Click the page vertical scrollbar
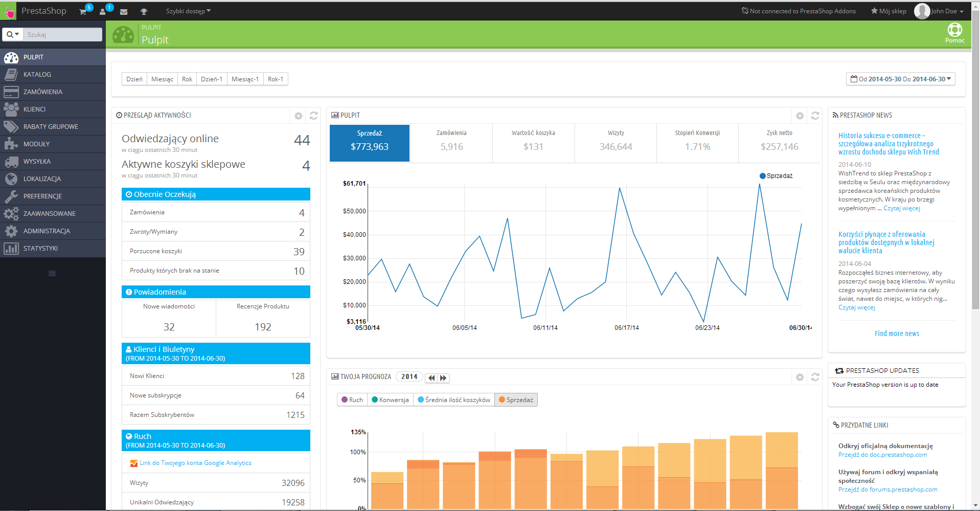 [x=975, y=160]
